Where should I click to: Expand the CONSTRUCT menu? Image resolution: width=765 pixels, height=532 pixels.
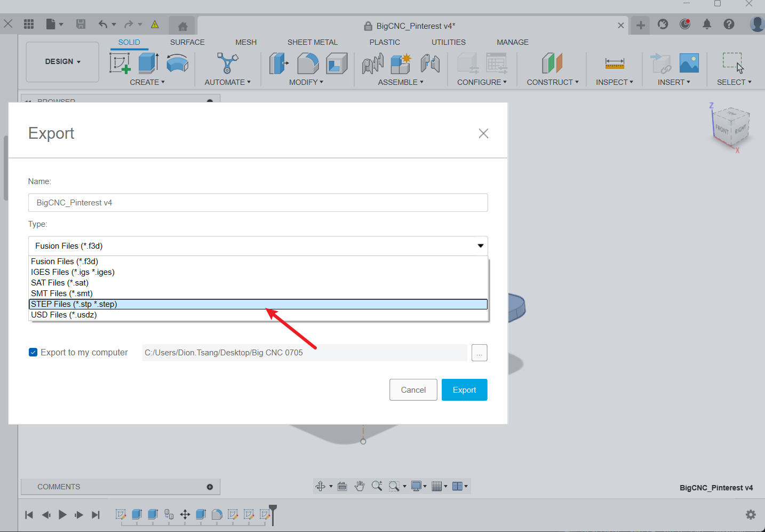click(553, 82)
